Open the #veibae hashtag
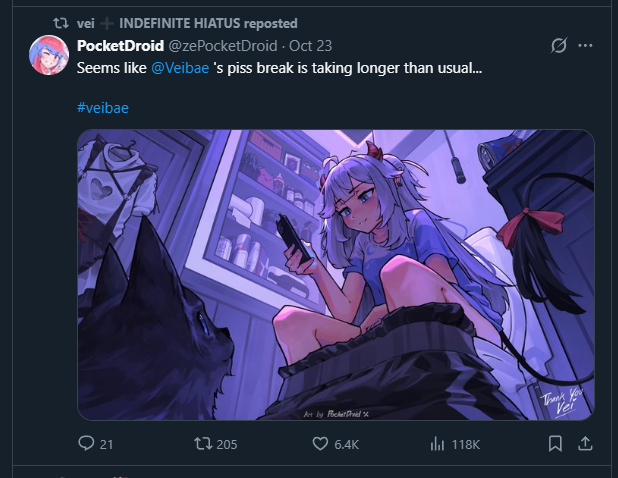The image size is (618, 478). click(x=103, y=108)
